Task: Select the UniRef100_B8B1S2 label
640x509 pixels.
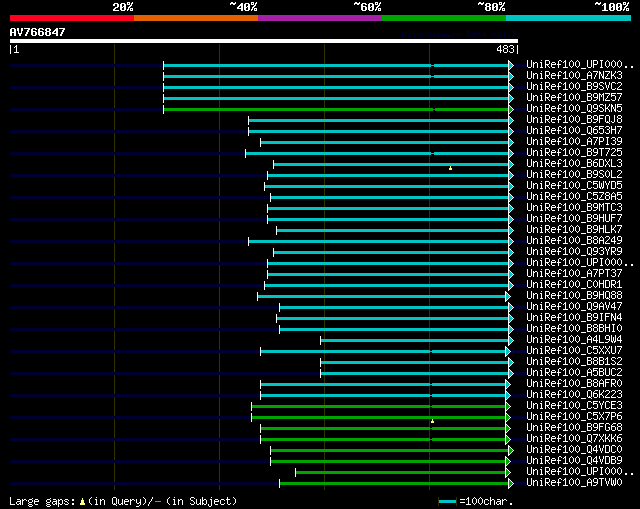Action: (x=574, y=362)
